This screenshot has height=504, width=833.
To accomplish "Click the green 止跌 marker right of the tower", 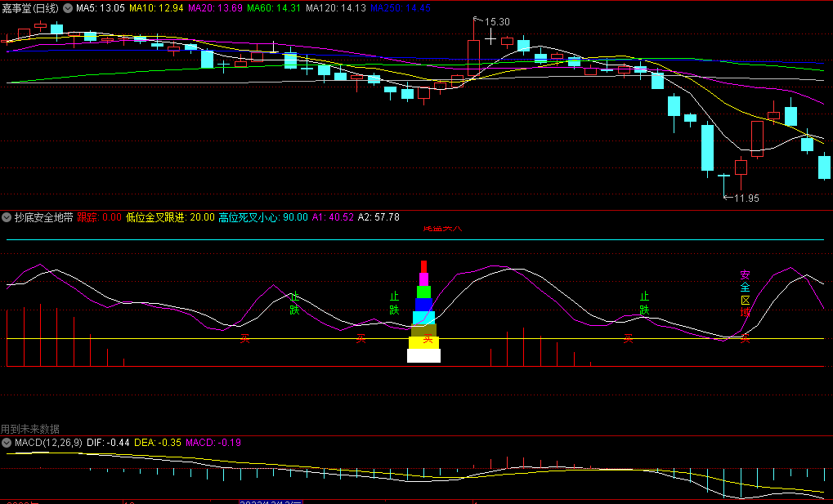I will [644, 303].
